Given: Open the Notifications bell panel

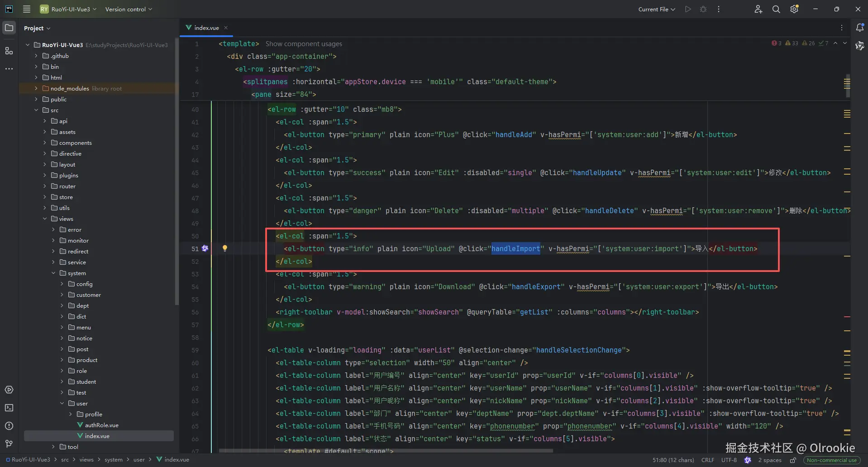Looking at the screenshot, I should pos(859,28).
